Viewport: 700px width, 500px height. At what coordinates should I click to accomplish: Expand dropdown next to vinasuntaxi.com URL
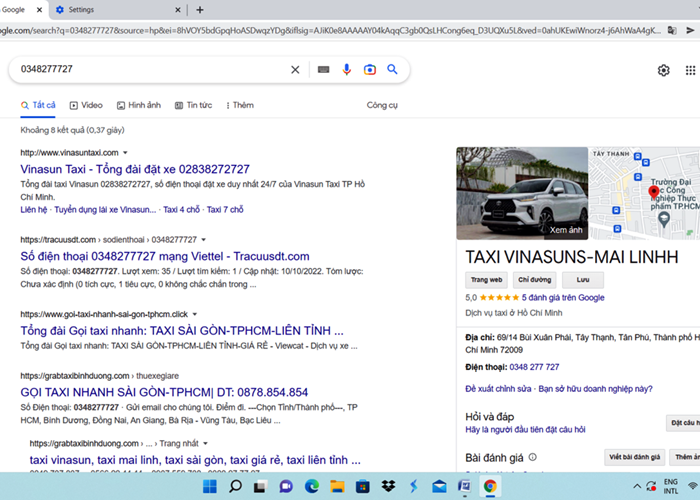[x=125, y=153]
